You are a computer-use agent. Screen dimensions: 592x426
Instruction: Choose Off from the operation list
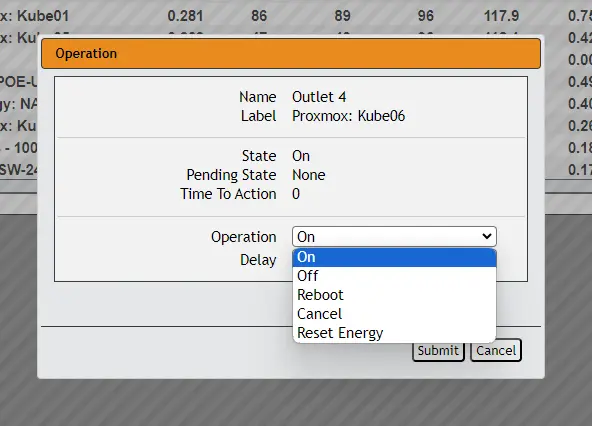394,276
